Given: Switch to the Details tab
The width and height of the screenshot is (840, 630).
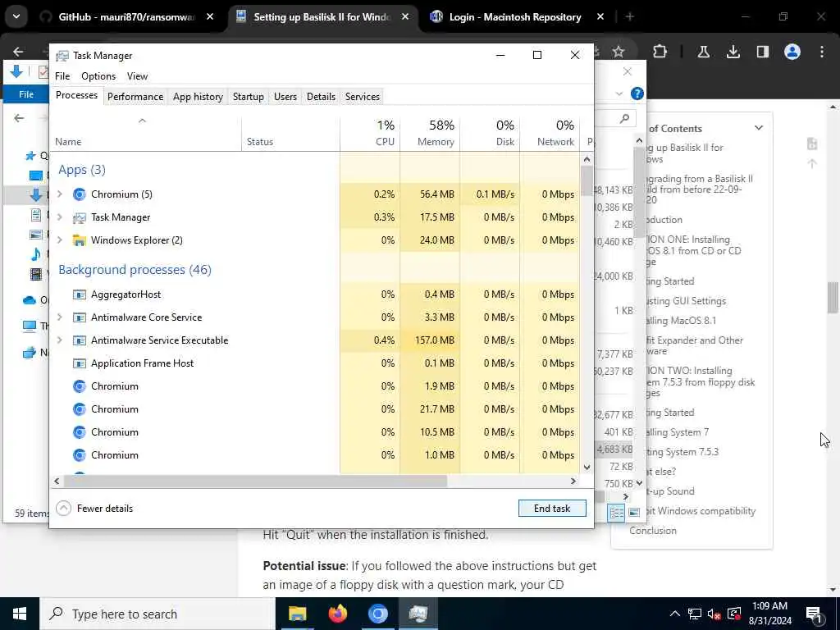Looking at the screenshot, I should pyautogui.click(x=321, y=97).
